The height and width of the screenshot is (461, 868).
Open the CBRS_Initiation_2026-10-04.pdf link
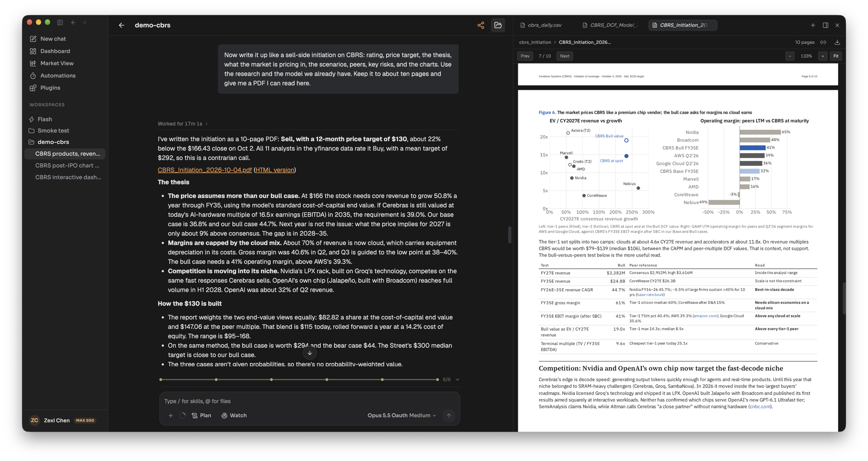(x=205, y=170)
